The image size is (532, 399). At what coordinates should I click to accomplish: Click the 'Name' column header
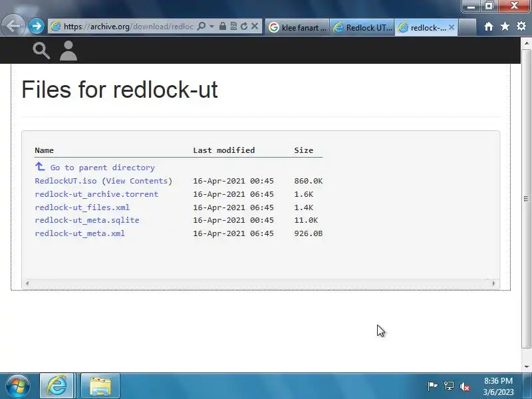44,150
